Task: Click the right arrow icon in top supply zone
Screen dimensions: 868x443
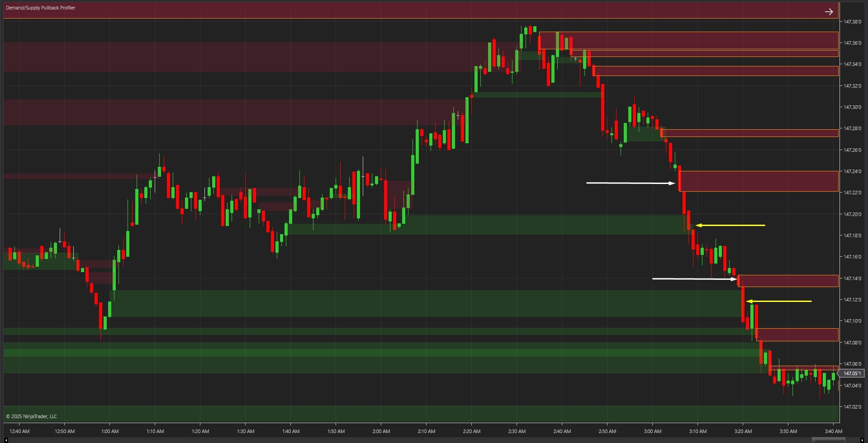Action: (829, 12)
